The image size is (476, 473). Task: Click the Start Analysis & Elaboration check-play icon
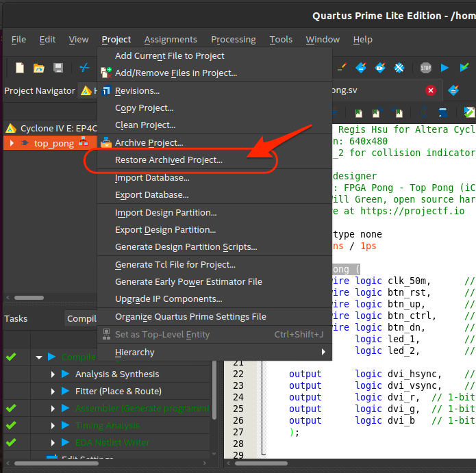point(464,67)
